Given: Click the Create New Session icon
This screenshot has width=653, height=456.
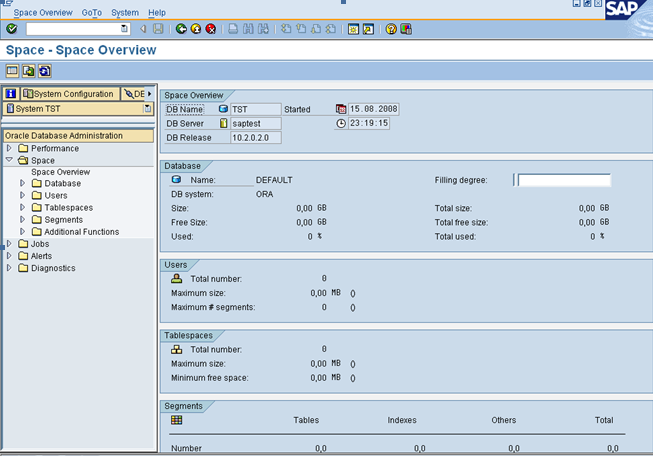Looking at the screenshot, I should coord(354,29).
